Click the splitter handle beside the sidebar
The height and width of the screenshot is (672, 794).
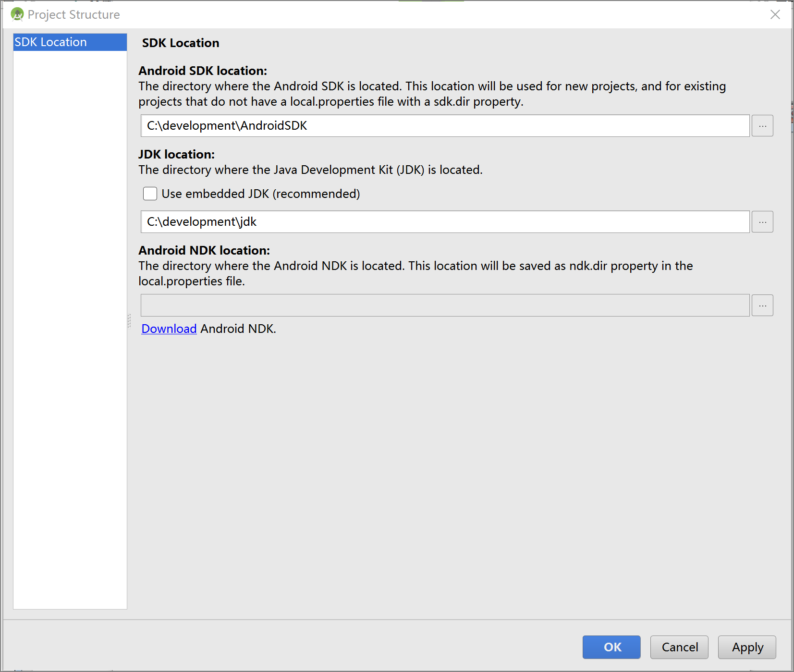click(129, 321)
